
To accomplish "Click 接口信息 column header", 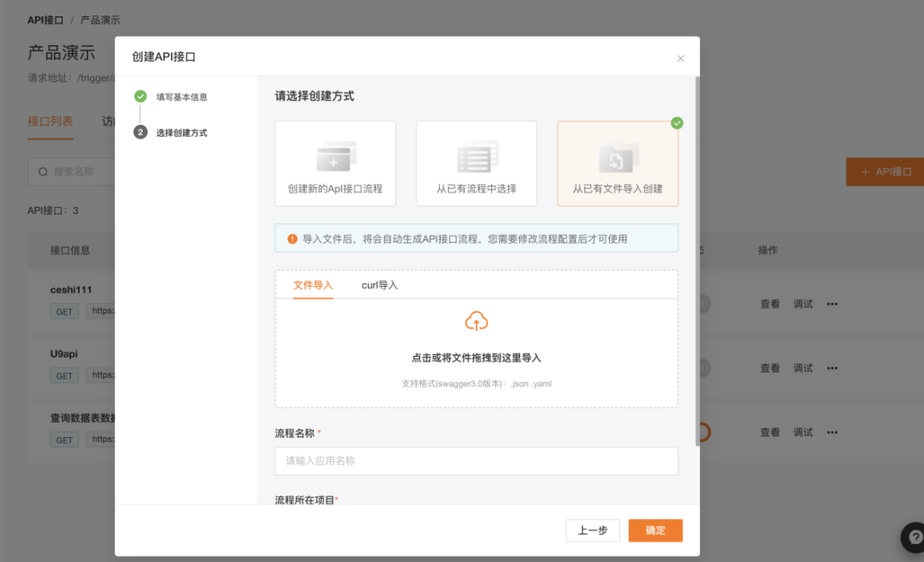I will click(x=69, y=251).
